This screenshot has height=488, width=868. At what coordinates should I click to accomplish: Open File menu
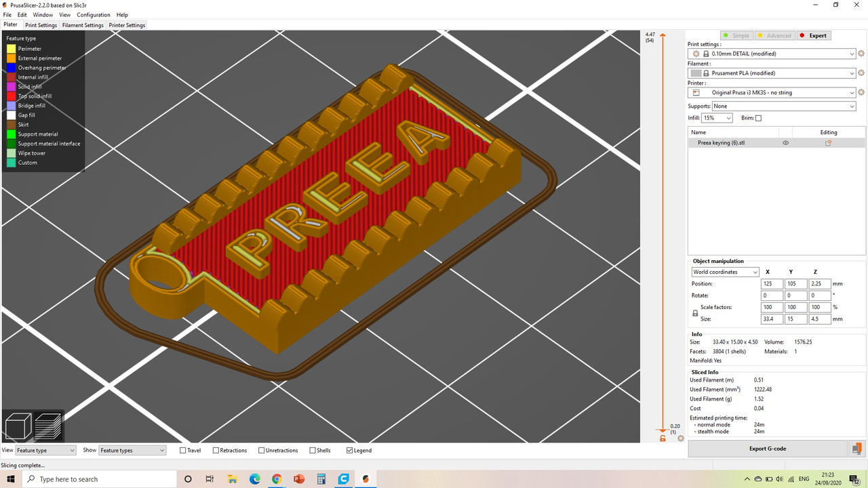click(7, 15)
